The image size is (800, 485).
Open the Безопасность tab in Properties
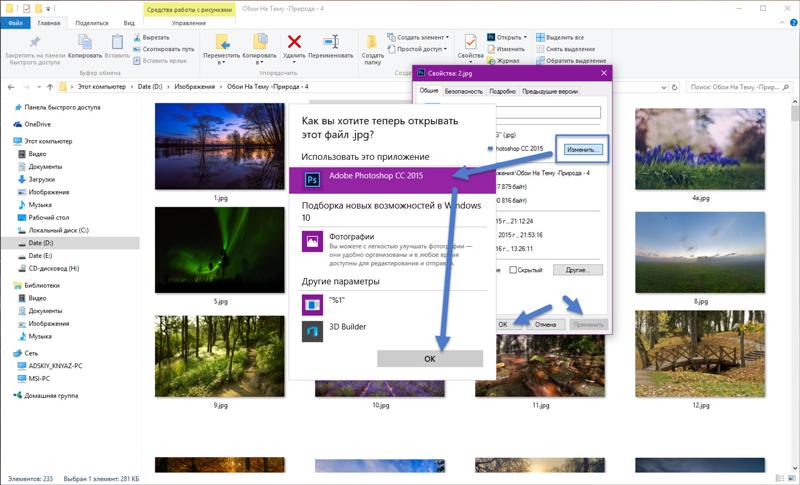tap(463, 91)
